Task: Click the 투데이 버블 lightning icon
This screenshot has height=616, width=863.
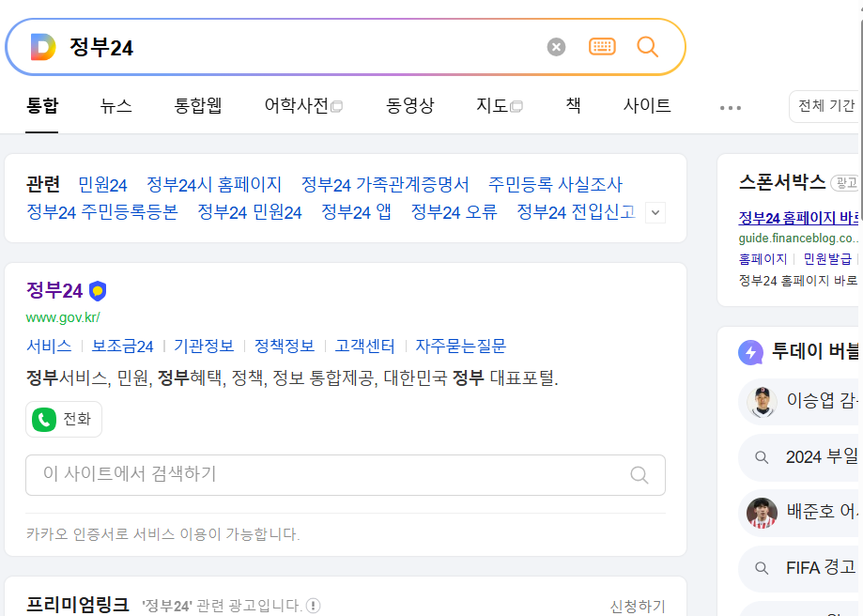Action: 749,352
